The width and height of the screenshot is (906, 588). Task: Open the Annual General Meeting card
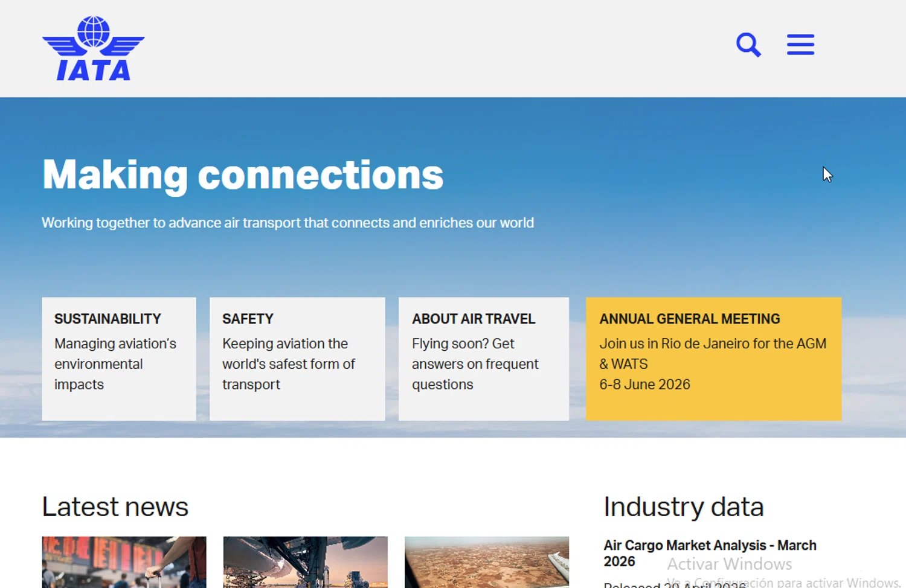pos(713,359)
